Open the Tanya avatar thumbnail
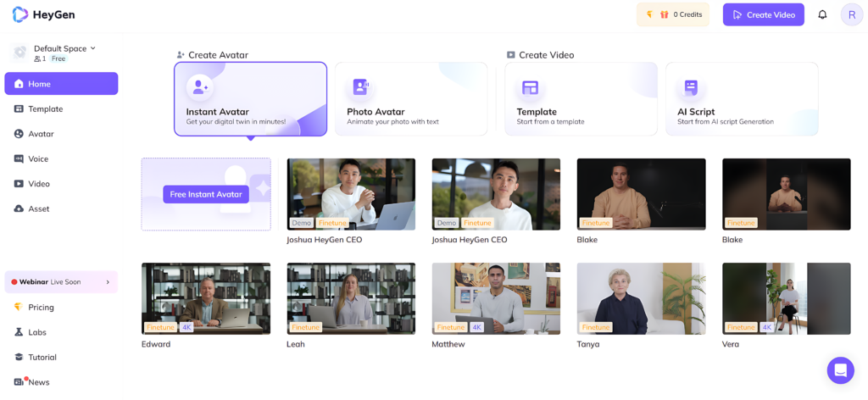The width and height of the screenshot is (868, 400). [641, 299]
